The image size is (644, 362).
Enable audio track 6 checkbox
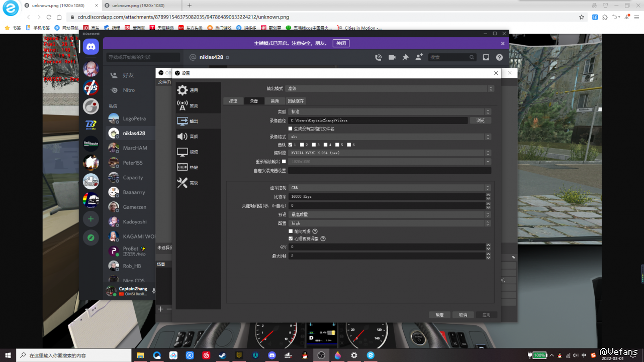click(x=349, y=145)
